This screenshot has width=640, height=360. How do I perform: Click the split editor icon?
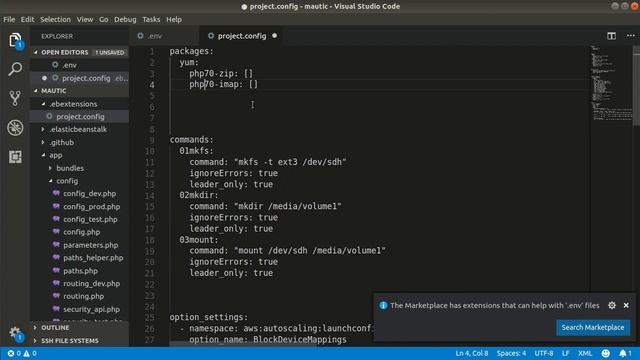coord(611,36)
